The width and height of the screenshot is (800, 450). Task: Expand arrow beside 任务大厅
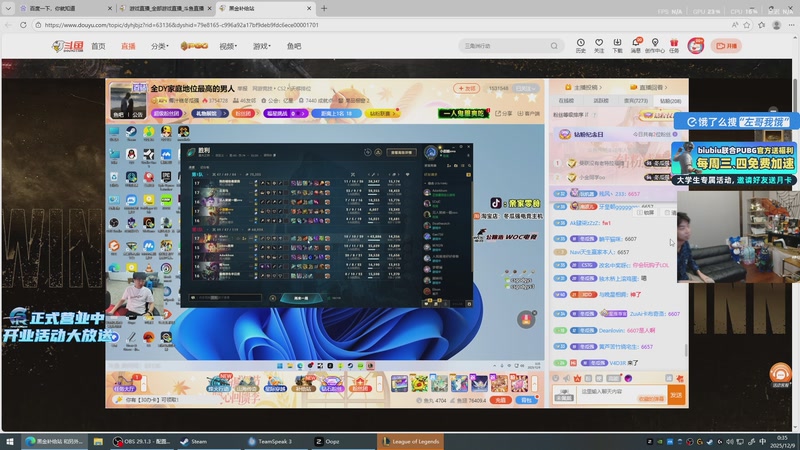(143, 383)
